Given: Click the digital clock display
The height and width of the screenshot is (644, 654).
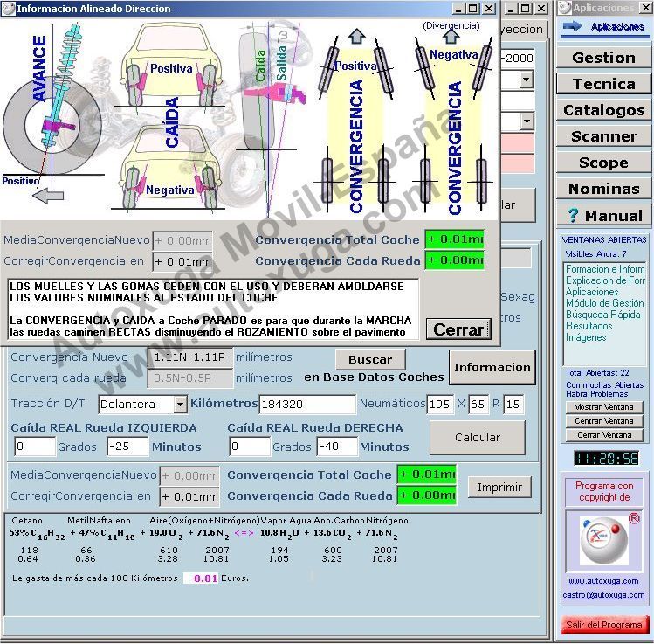Looking at the screenshot, I should (x=607, y=458).
